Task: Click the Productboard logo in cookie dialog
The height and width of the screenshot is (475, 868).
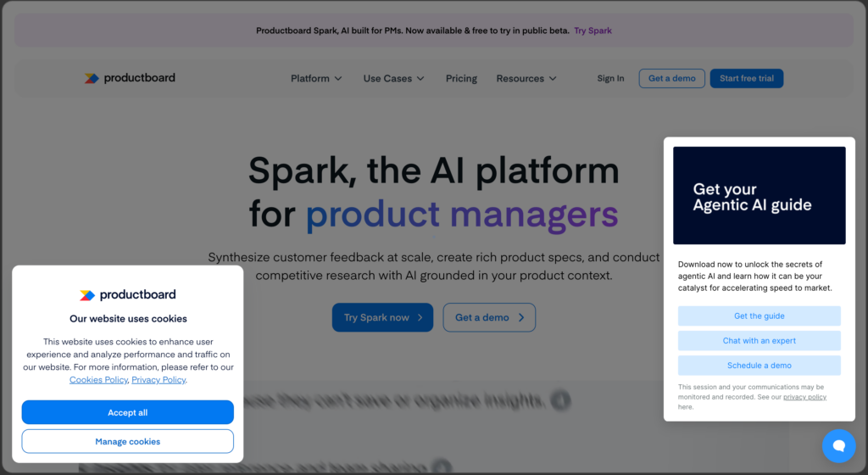Action: [128, 295]
